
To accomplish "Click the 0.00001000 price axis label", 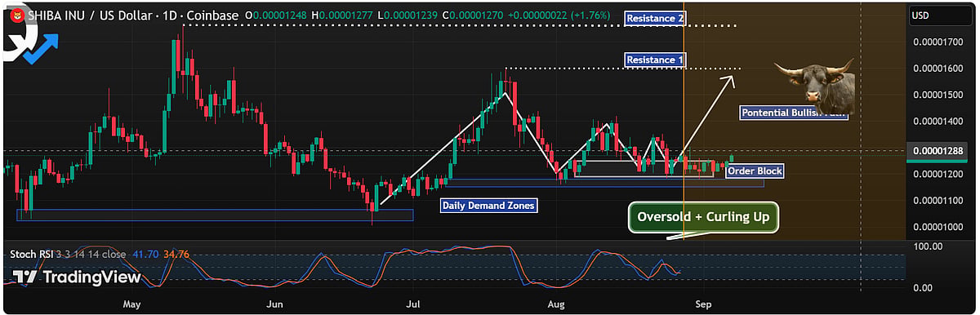I will click(938, 227).
